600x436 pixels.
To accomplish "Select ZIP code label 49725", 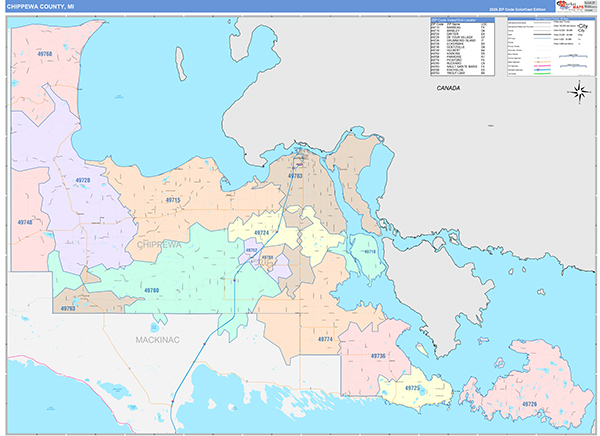I will [412, 388].
